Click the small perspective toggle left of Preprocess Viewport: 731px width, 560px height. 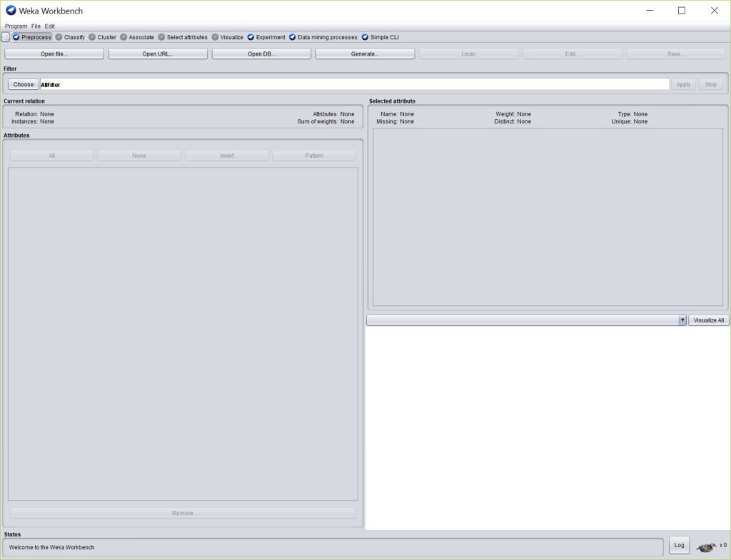click(x=6, y=37)
